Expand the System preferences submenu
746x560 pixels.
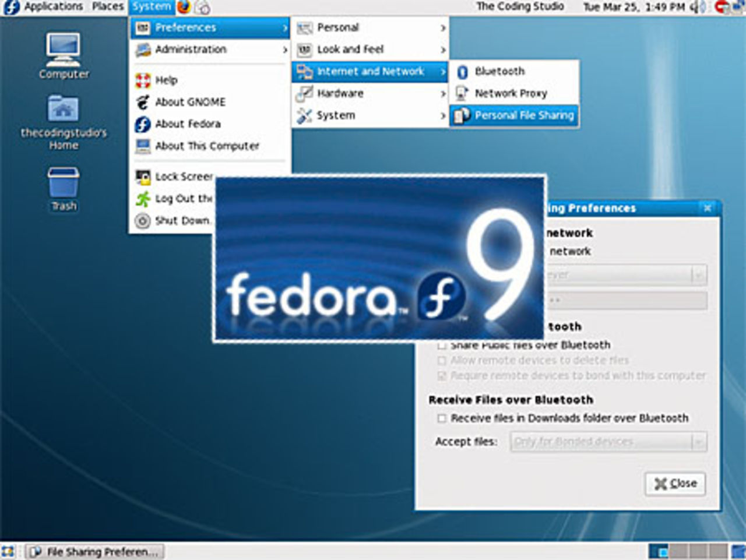[371, 115]
